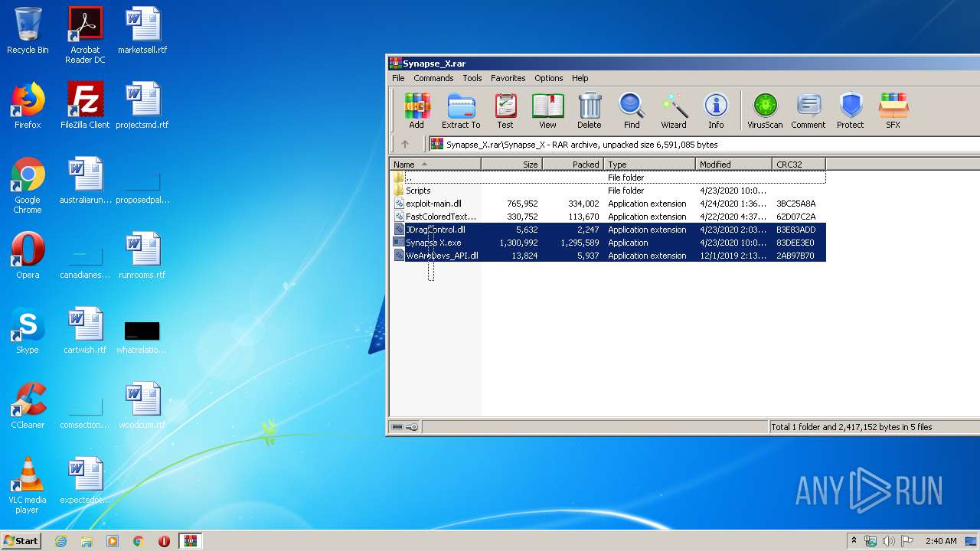The image size is (980, 551).
Task: Select the parent '..' folder row
Action: [608, 178]
